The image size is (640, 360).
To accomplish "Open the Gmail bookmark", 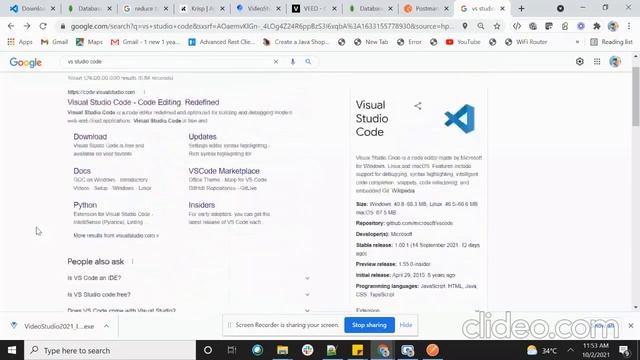I will point(55,42).
